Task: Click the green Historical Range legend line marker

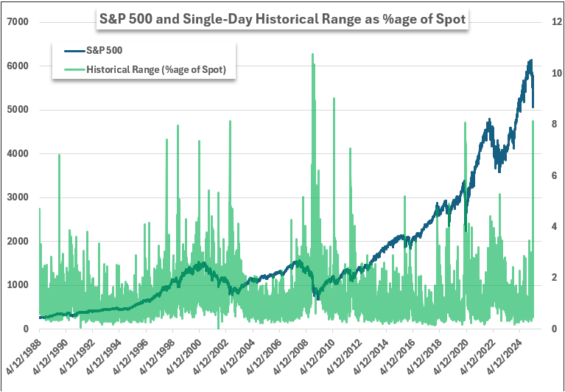Action: point(75,69)
